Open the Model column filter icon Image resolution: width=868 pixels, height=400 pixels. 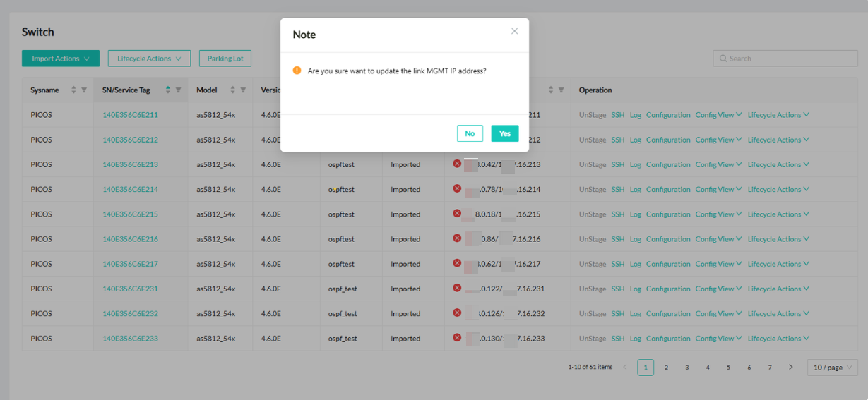click(243, 90)
